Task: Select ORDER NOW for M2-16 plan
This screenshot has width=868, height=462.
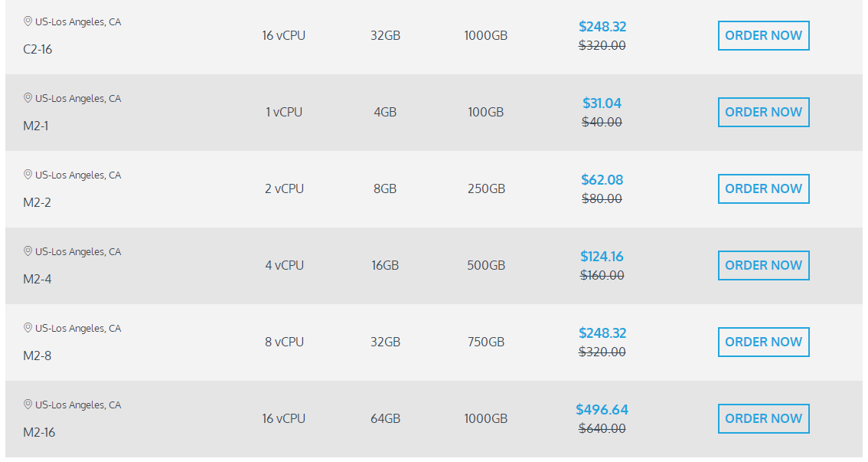Action: (x=763, y=418)
